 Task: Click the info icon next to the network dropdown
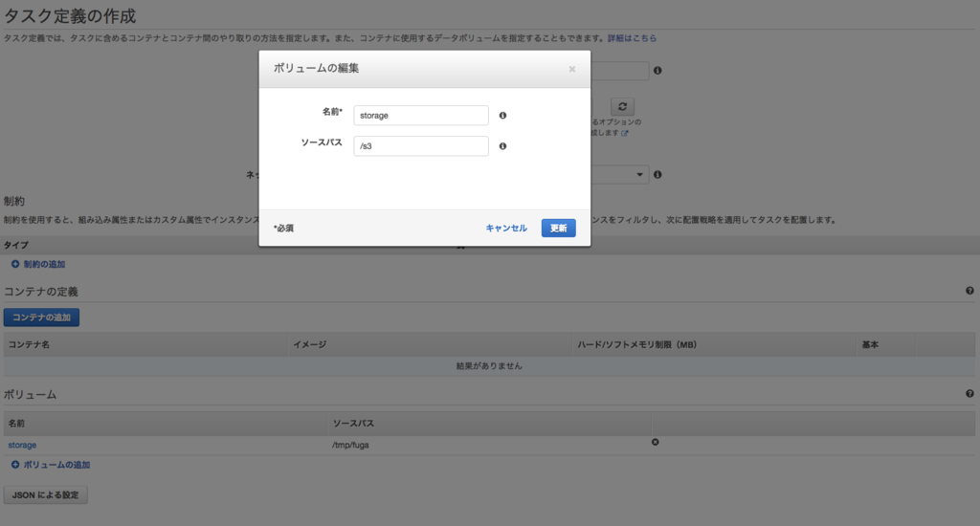657,175
